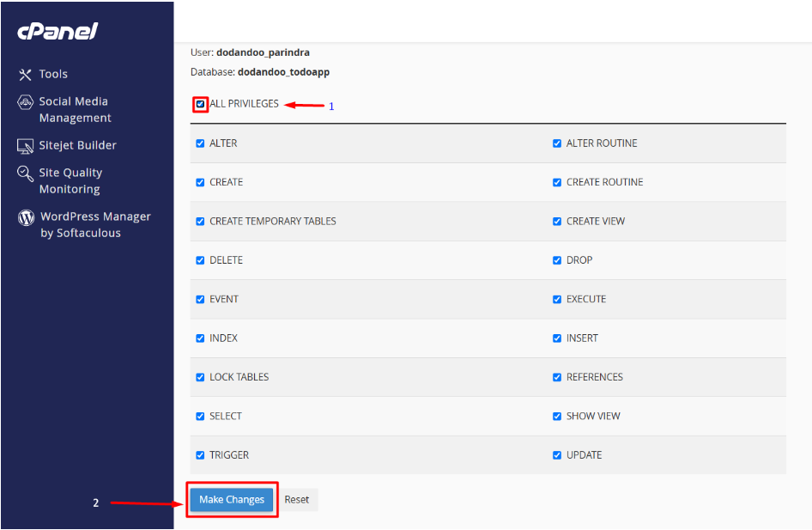The image size is (812, 530).
Task: Click the cPanel logo
Action: pos(58,32)
